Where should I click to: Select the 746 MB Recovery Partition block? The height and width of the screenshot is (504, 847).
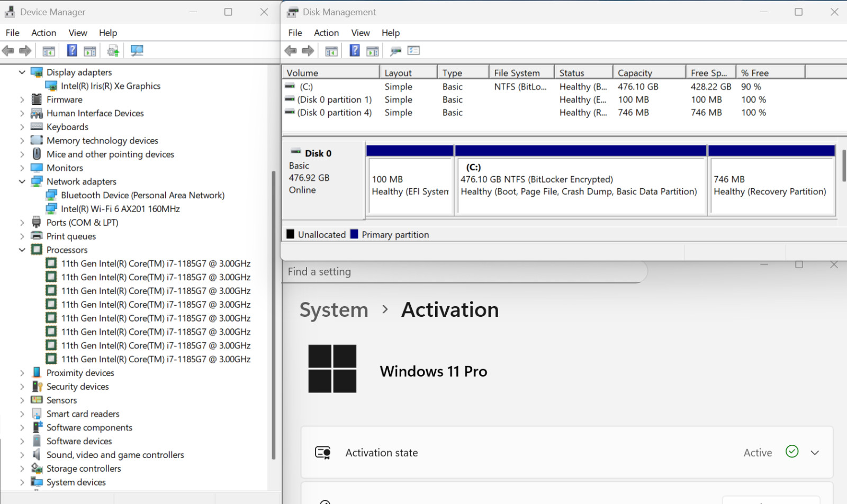(772, 180)
